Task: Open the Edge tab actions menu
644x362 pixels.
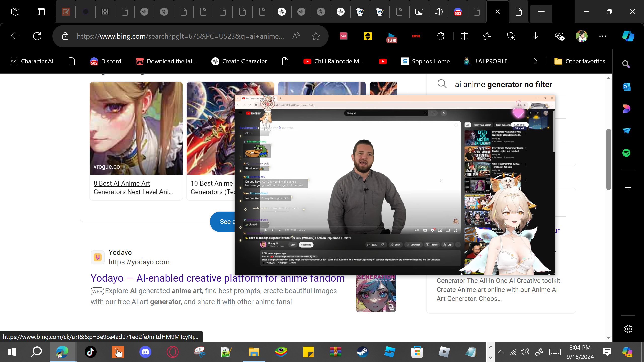Action: click(x=41, y=12)
